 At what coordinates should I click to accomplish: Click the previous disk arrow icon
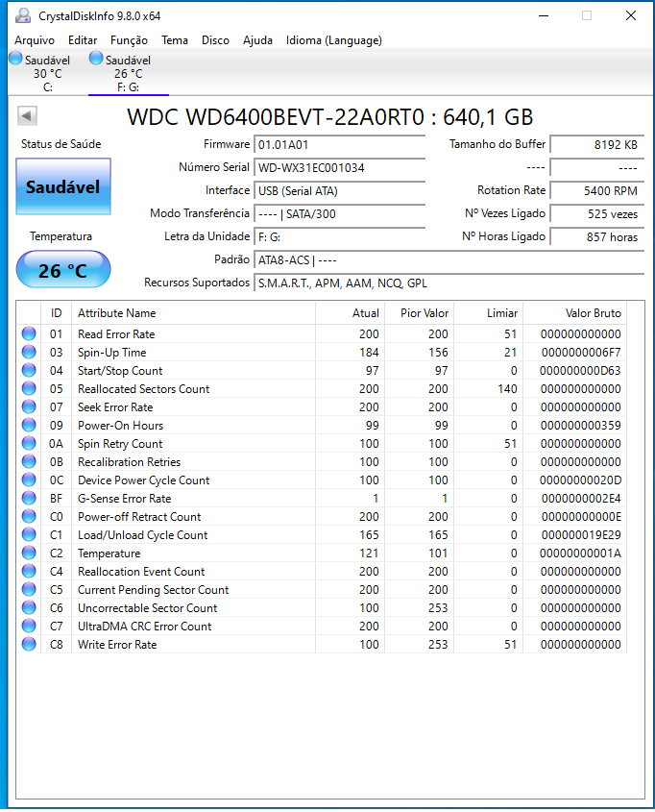pos(27,115)
